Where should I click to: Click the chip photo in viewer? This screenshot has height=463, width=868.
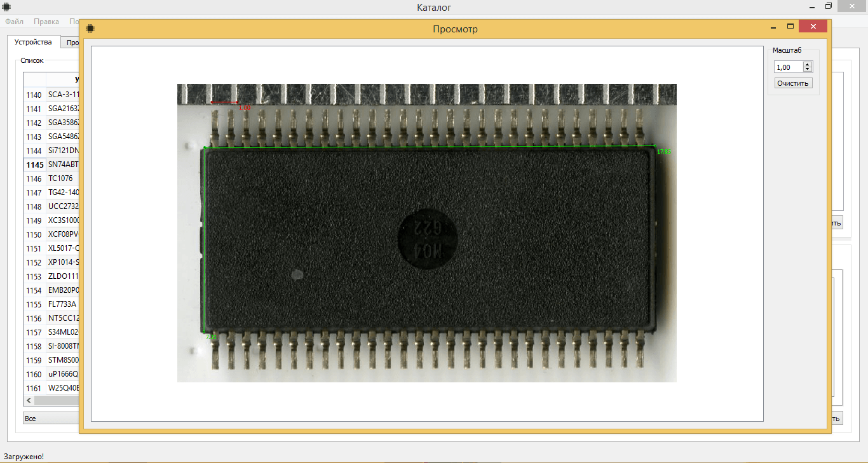pyautogui.click(x=426, y=232)
